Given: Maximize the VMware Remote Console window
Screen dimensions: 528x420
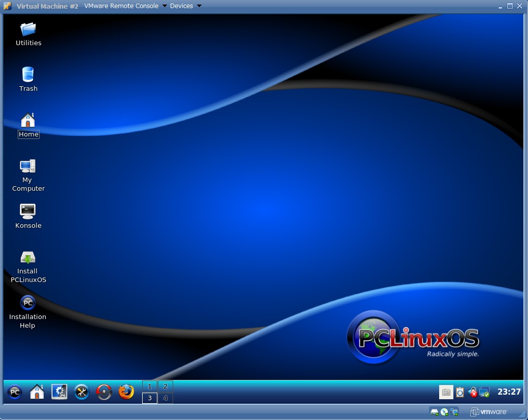Looking at the screenshot, I should (510, 6).
